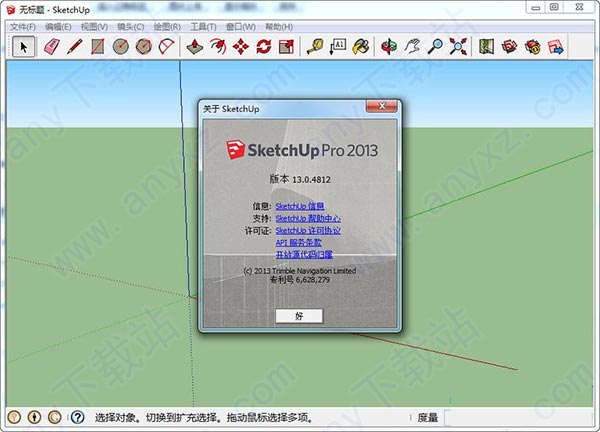Open the 帮助(H) menu
Image resolution: width=600 pixels, height=432 pixels.
(x=279, y=27)
